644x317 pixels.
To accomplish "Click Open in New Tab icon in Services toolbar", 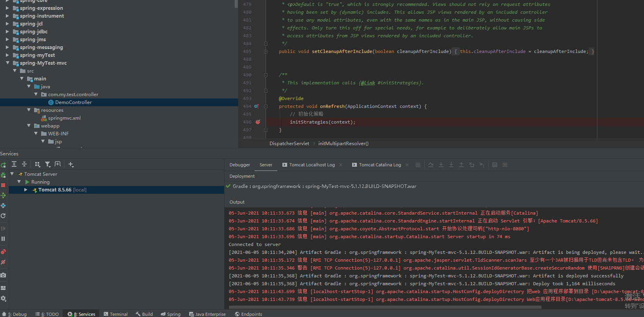I will click(x=58, y=164).
